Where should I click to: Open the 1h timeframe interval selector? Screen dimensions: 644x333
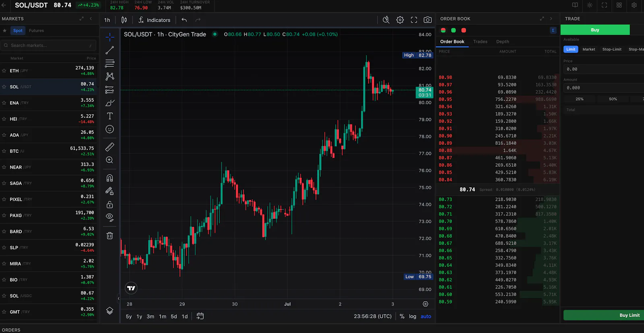point(107,20)
